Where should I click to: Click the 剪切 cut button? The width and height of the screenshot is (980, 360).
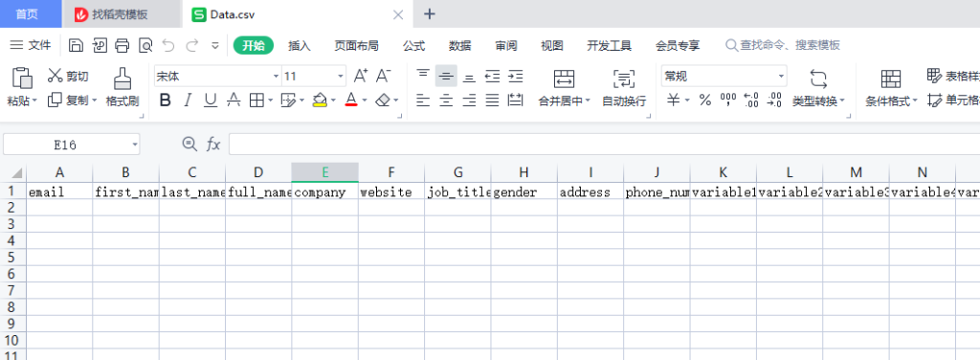pos(69,77)
